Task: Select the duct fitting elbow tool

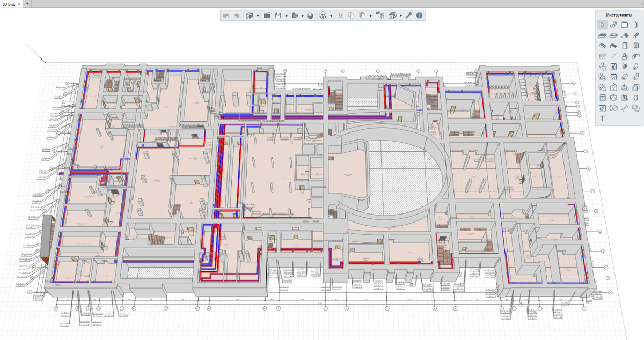Action: [x=636, y=76]
